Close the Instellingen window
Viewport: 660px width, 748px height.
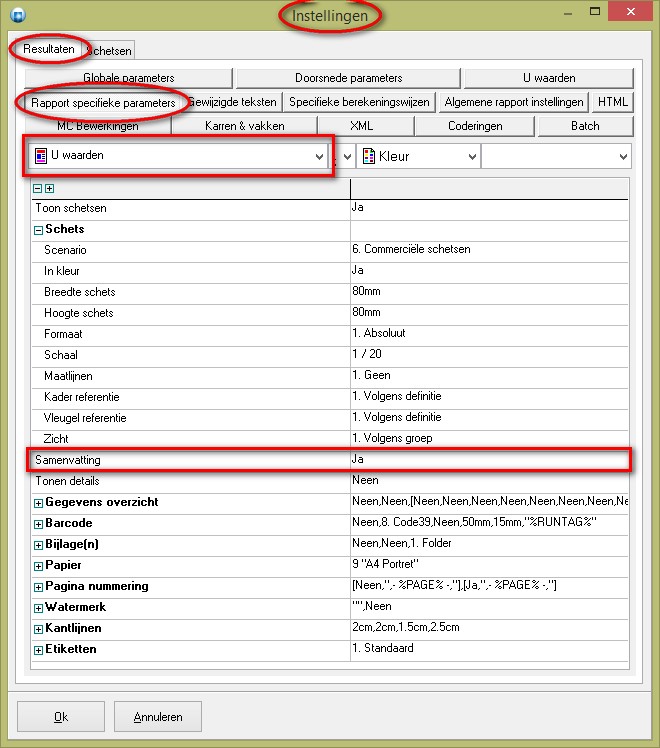[x=630, y=11]
